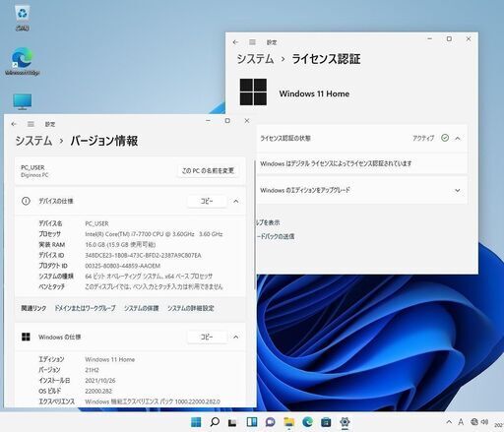504x432 pixels.
Task: Select the プロダクト ID value text
Action: point(123,266)
